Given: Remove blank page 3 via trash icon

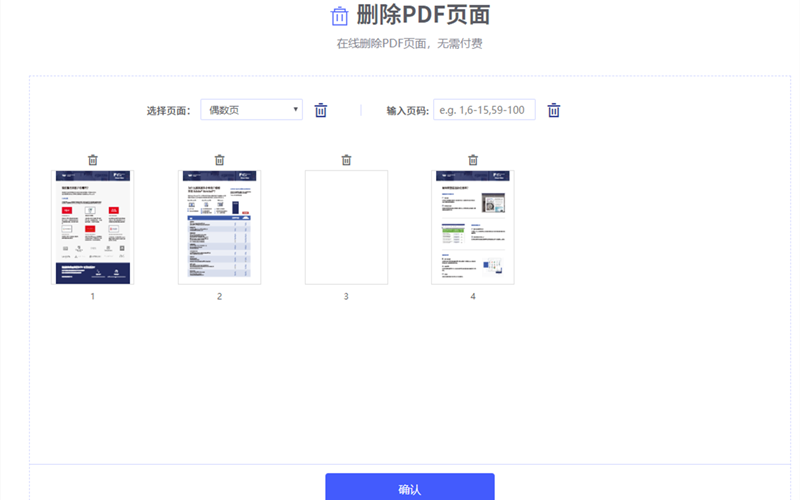Looking at the screenshot, I should click(x=346, y=160).
